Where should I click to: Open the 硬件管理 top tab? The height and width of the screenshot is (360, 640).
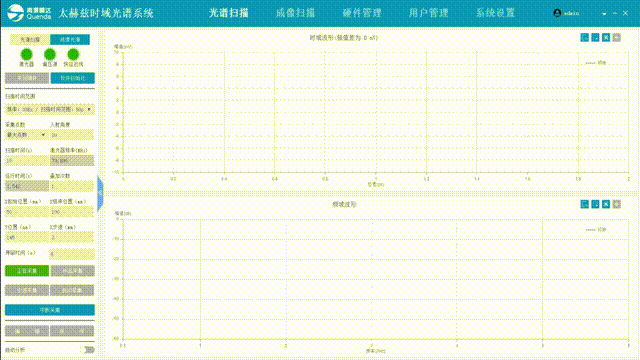[x=362, y=13]
